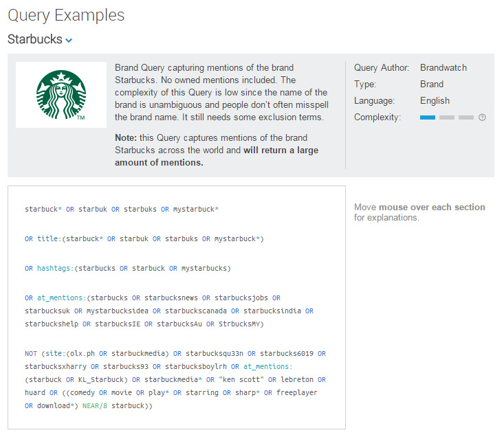The width and height of the screenshot is (504, 437).
Task: Click the 'site:' operator in exclusion section
Action: 55,354
